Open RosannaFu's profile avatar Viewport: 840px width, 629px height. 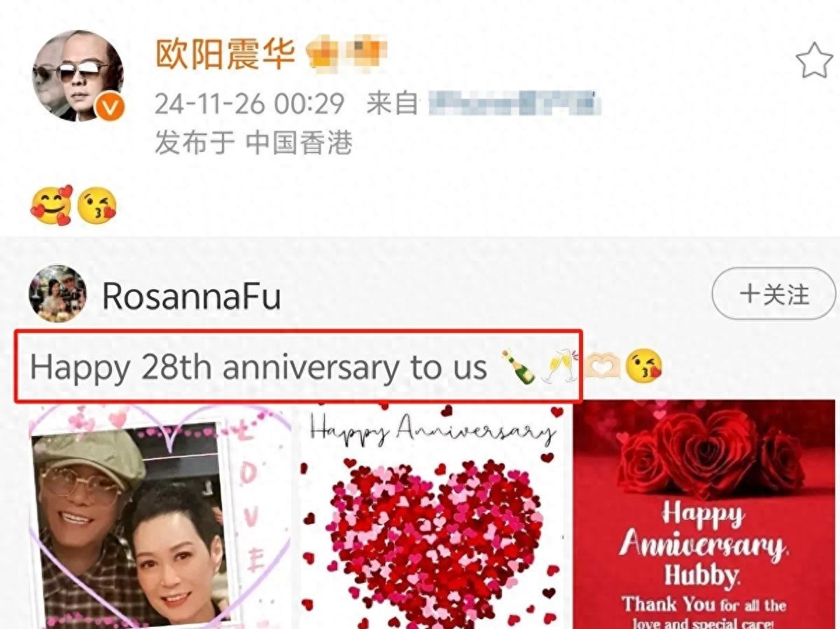click(x=57, y=293)
